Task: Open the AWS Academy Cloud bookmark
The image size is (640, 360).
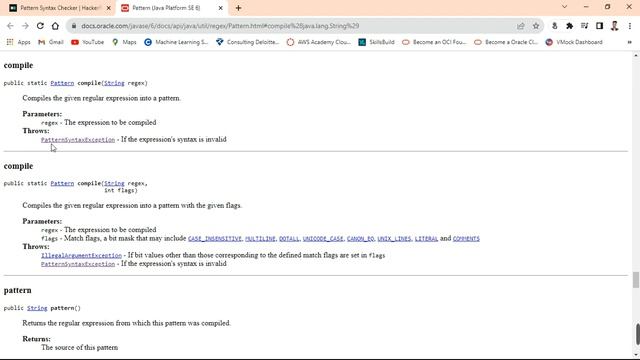Action: (x=318, y=42)
